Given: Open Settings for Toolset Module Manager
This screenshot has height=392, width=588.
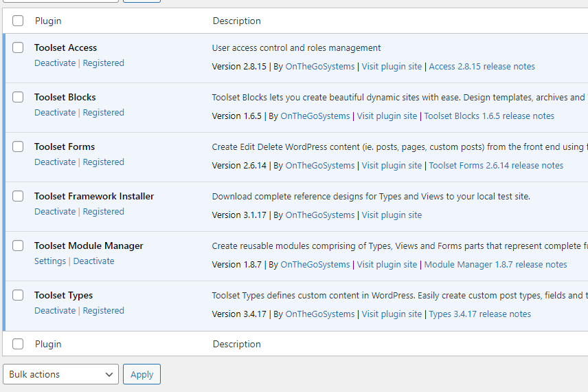Looking at the screenshot, I should (50, 261).
